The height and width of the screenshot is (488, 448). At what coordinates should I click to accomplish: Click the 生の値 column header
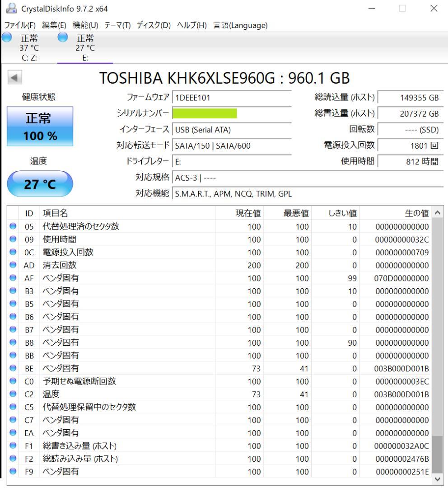[395, 213]
